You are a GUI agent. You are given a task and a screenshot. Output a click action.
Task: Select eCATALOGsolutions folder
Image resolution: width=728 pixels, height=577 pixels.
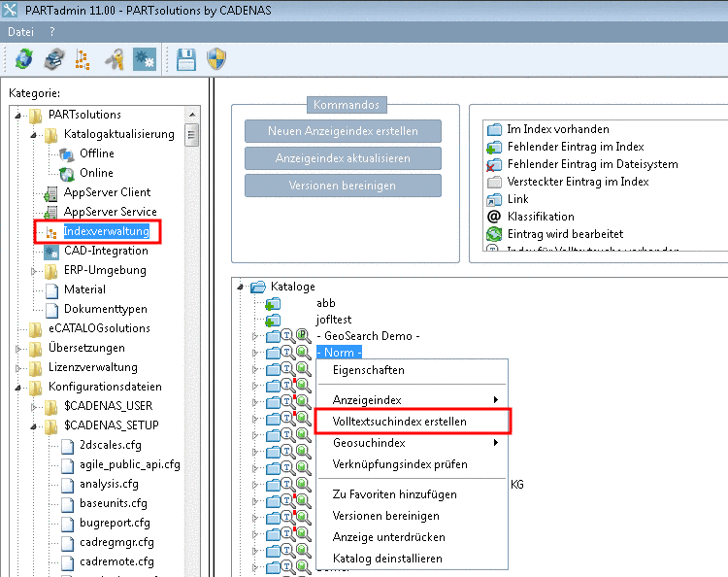click(x=99, y=328)
